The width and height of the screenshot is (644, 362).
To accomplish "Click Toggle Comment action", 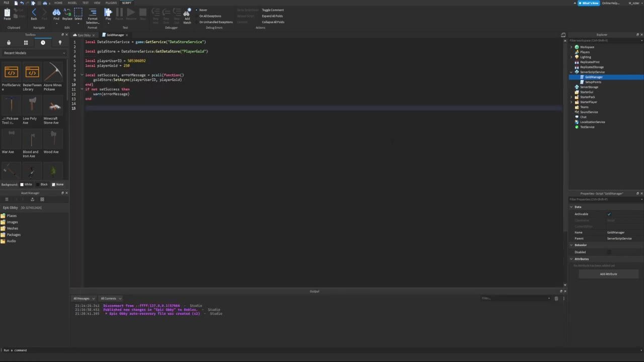I will [273, 10].
